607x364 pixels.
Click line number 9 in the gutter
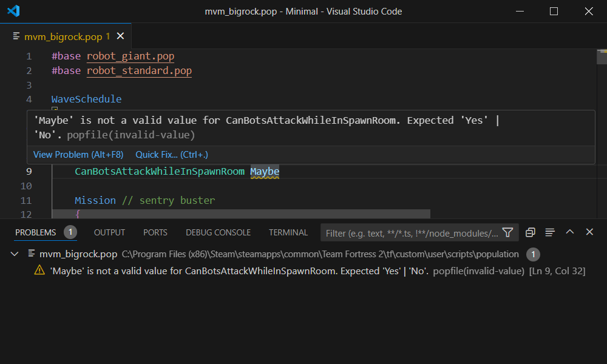[29, 171]
